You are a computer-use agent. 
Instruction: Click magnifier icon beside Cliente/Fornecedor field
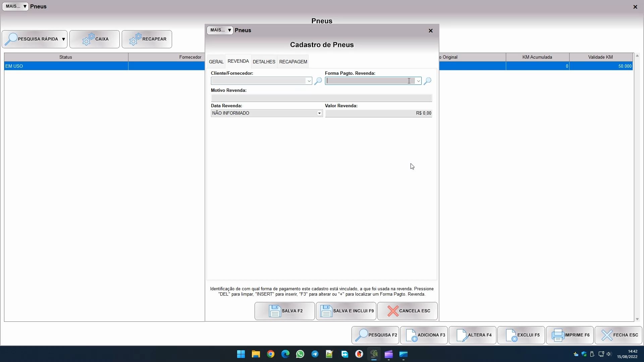click(x=318, y=81)
